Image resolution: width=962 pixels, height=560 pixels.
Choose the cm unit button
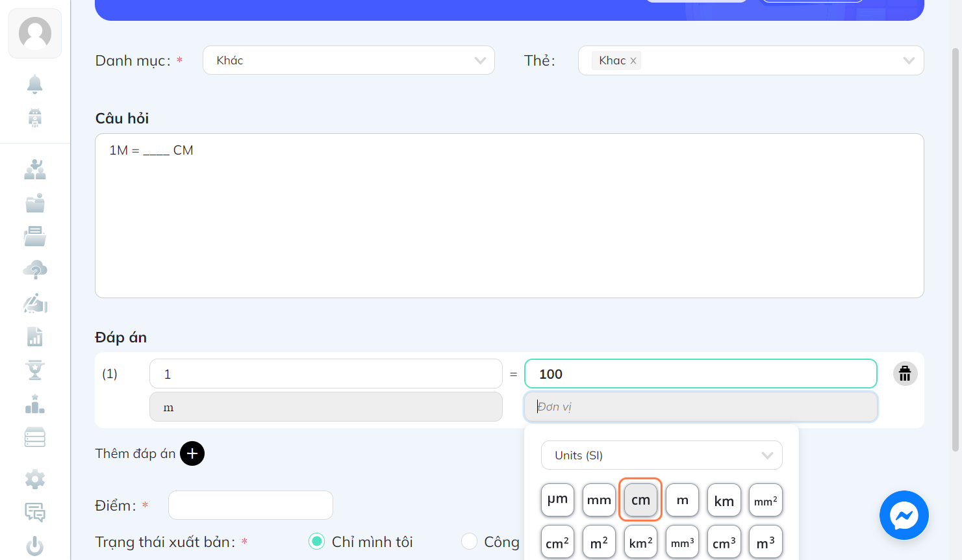[640, 500]
